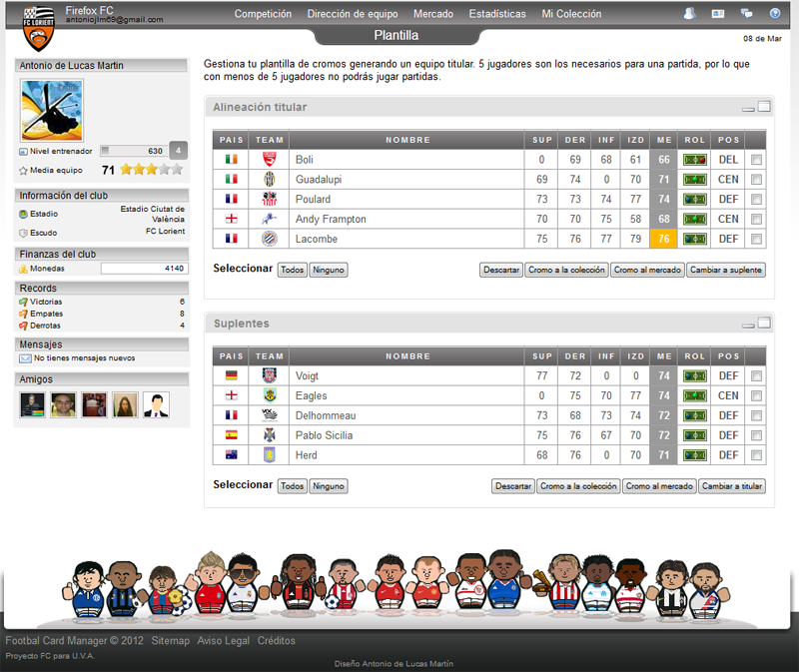Click the blue help question mark icon
This screenshot has height=672, width=799.
click(775, 14)
